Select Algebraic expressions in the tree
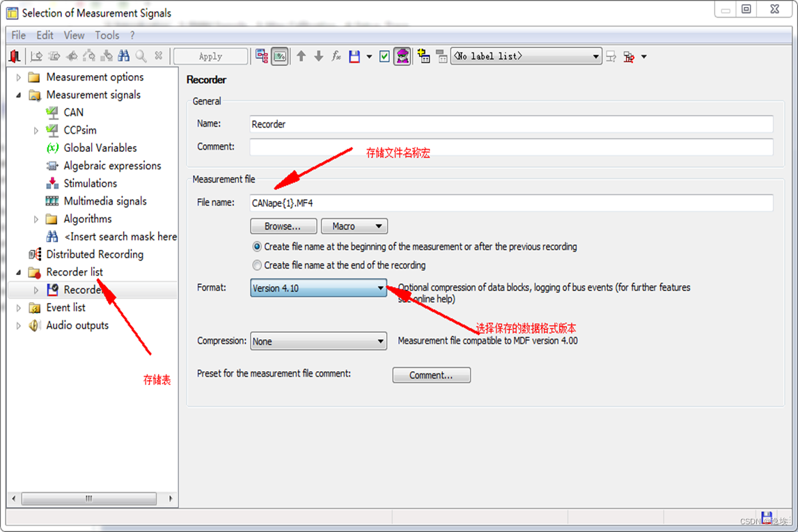Image resolution: width=798 pixels, height=532 pixels. (113, 166)
